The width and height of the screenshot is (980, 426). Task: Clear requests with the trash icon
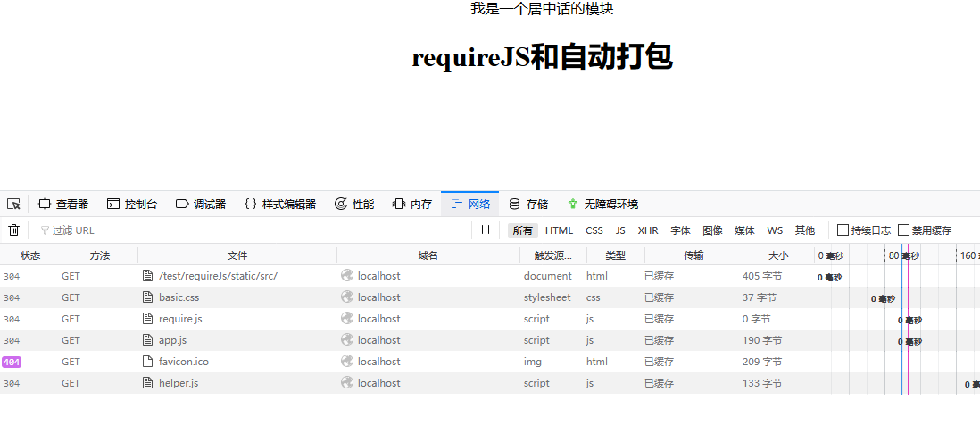click(x=13, y=230)
